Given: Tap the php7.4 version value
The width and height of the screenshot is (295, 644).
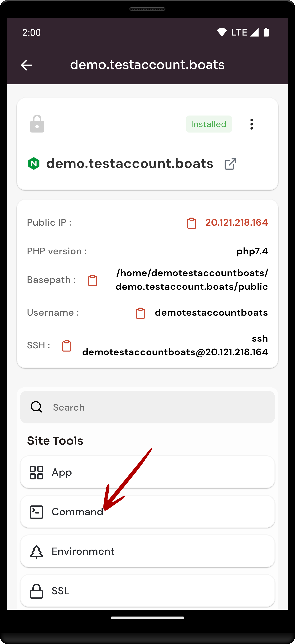Looking at the screenshot, I should point(252,251).
